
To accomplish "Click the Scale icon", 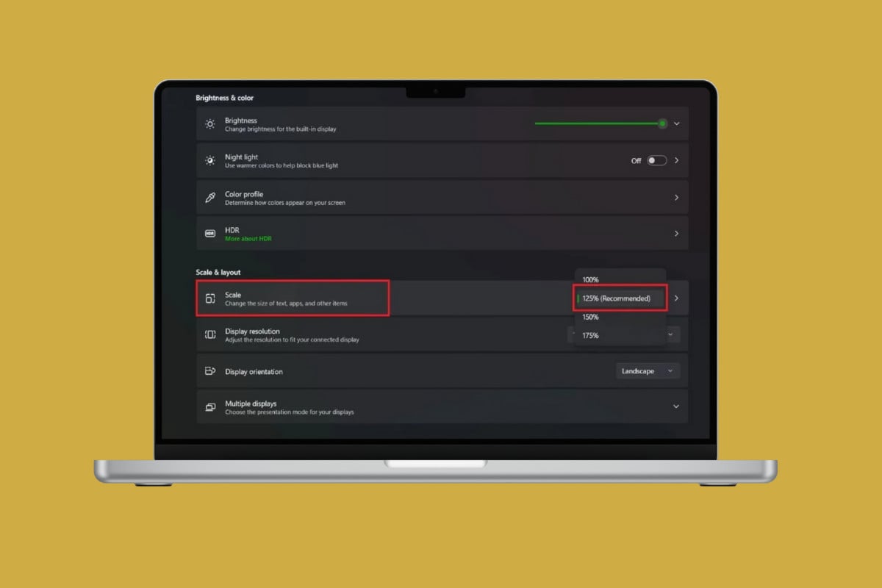I will tap(210, 298).
